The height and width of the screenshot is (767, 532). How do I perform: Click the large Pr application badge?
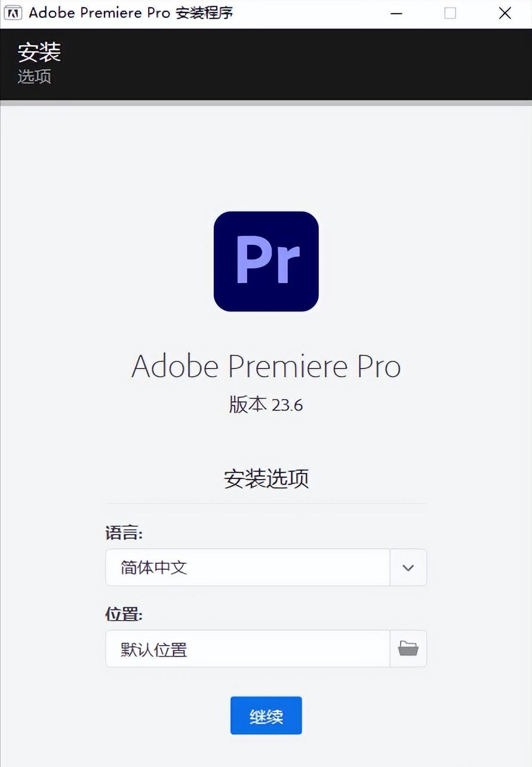(266, 261)
